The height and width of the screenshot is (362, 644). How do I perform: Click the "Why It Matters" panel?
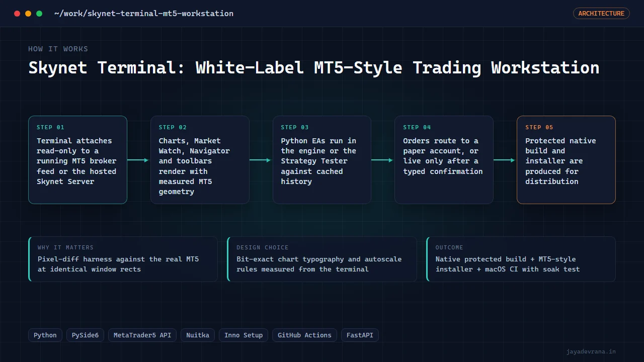click(123, 259)
